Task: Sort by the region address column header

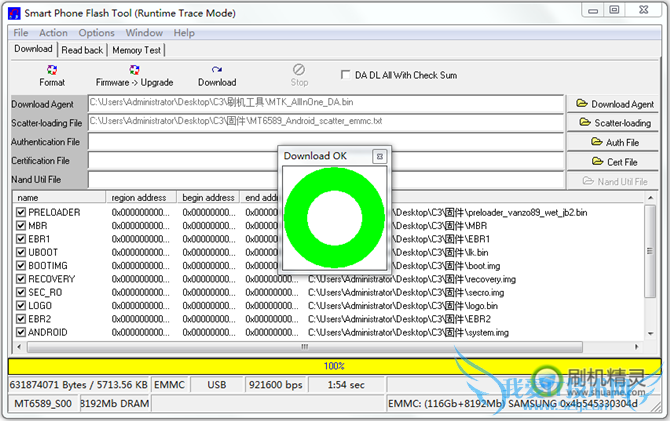Action: point(140,198)
